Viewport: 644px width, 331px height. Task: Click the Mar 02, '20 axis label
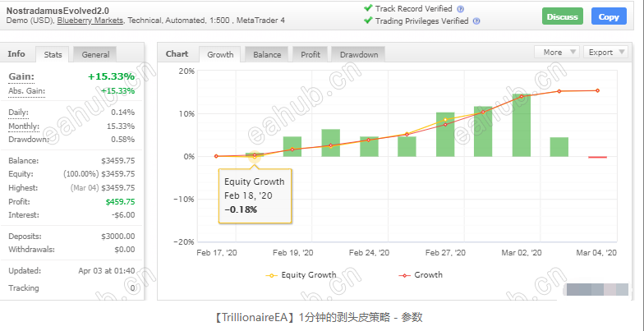521,253
